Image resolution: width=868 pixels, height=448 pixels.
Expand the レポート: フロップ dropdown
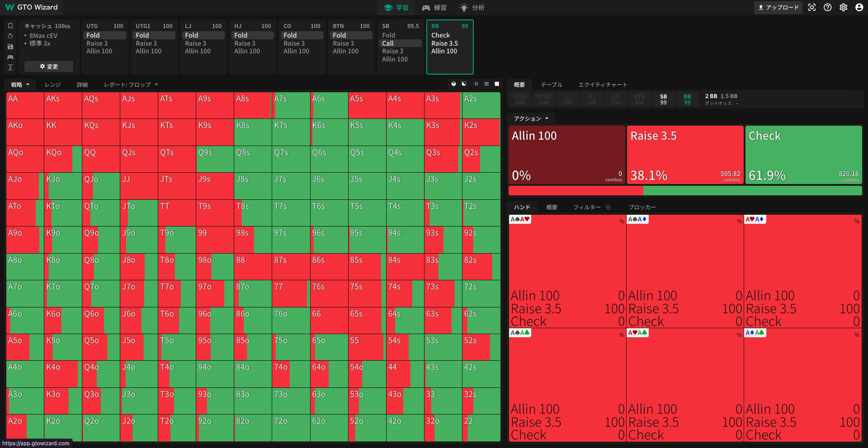pyautogui.click(x=131, y=85)
